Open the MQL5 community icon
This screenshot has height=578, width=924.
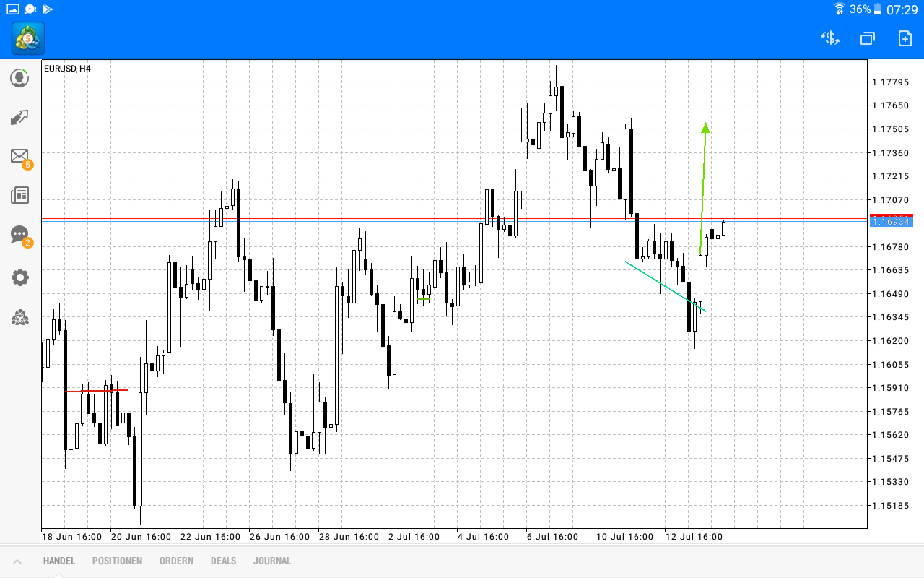pos(19,317)
